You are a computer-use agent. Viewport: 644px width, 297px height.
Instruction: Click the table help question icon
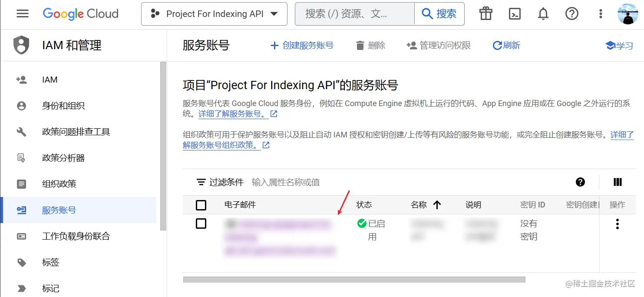(580, 182)
